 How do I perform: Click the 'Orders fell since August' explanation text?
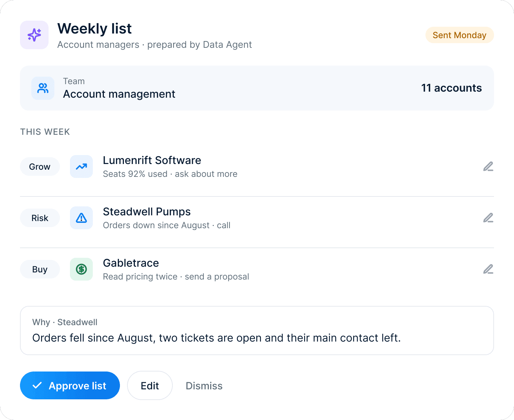coord(217,338)
